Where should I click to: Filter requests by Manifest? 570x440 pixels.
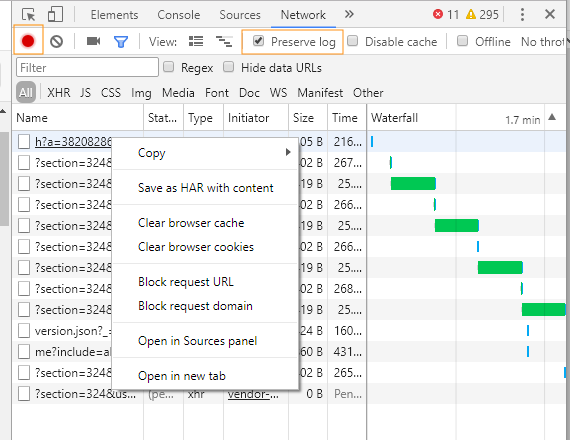pos(320,93)
